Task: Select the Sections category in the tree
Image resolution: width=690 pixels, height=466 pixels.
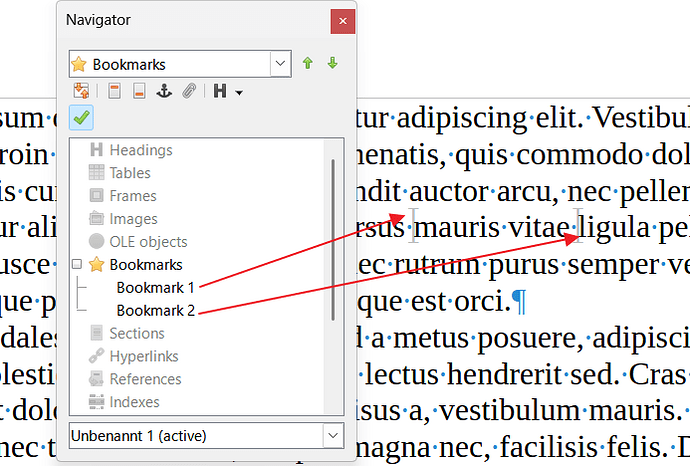Action: [137, 333]
